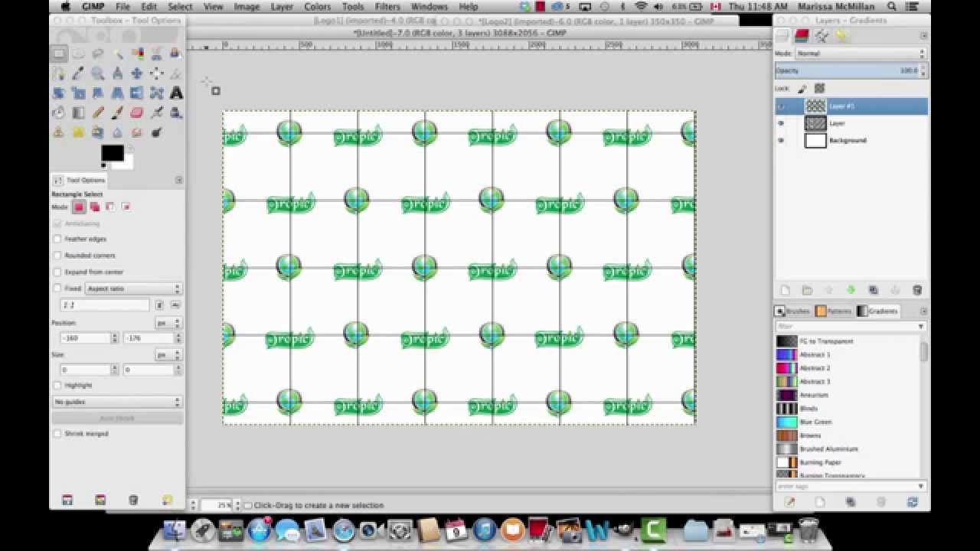Select the Move tool
The width and height of the screenshot is (980, 551).
[137, 73]
